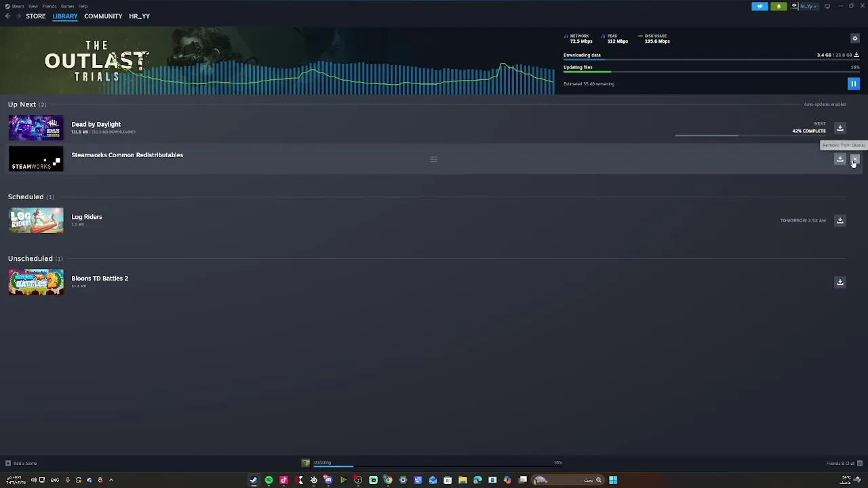The image size is (868, 488).
Task: Open Log Riders thumbnail
Action: [x=36, y=220]
